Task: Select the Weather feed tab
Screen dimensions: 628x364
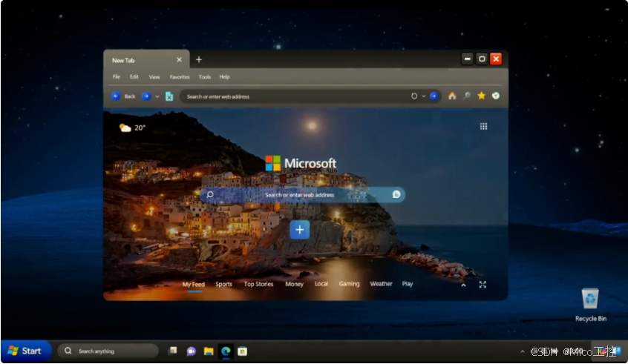Action: tap(381, 284)
